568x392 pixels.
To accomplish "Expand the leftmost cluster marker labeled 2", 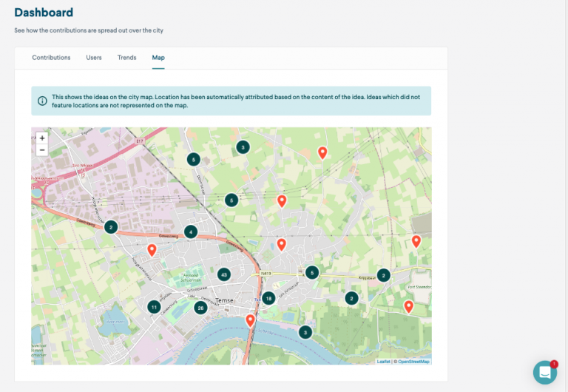I will (x=111, y=227).
